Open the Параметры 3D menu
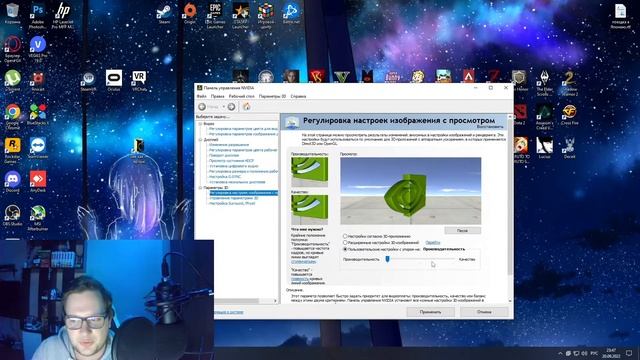Image resolution: width=640 pixels, height=360 pixels. click(272, 96)
